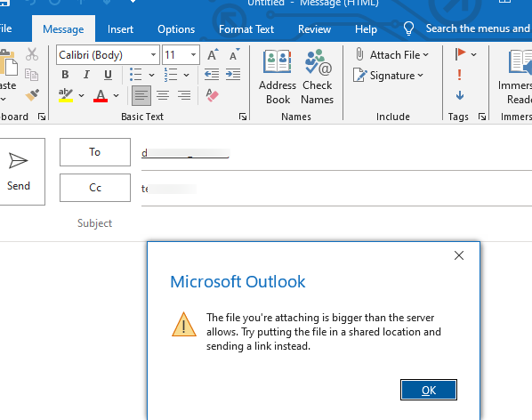The image size is (532, 420).
Task: Open the font size combo box
Action: [181, 54]
